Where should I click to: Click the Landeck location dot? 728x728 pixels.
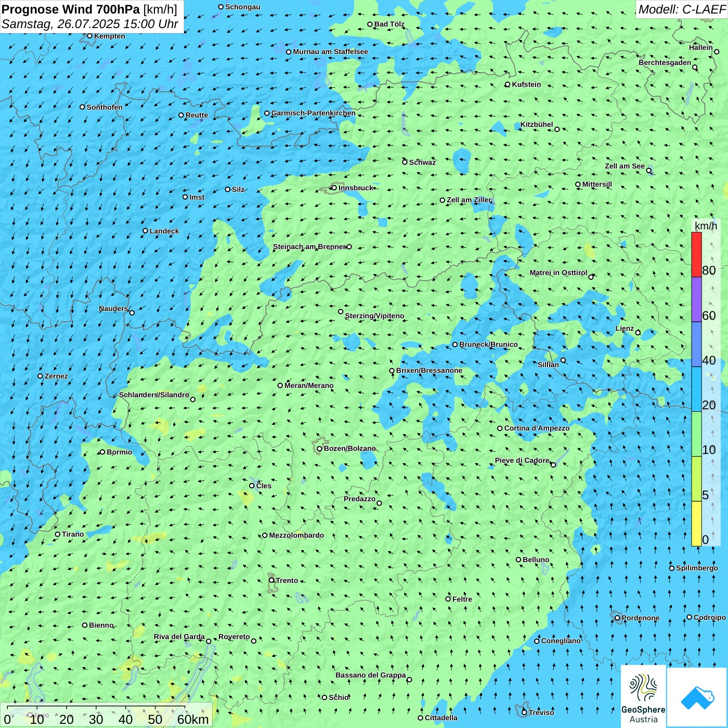pos(145,231)
